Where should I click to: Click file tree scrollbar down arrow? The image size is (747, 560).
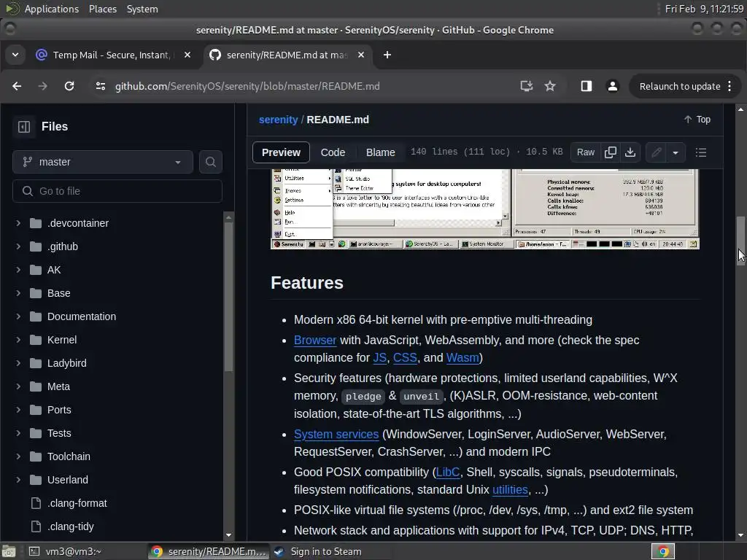[228, 535]
